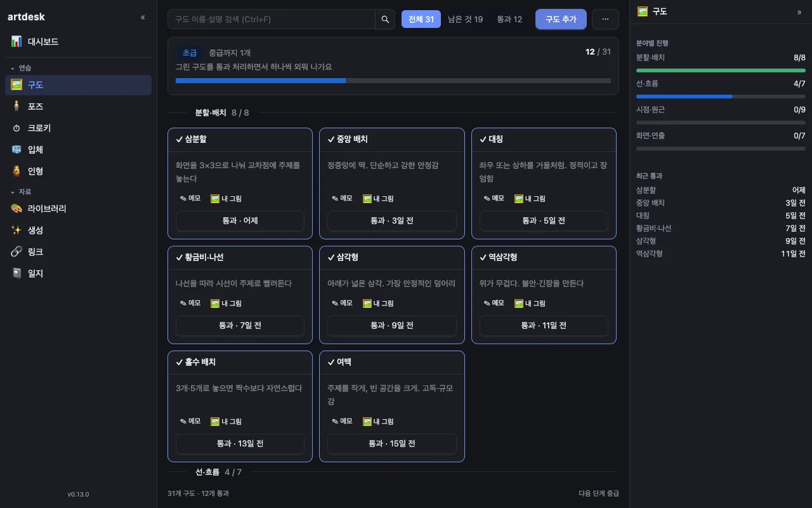The height and width of the screenshot is (508, 812).
Task: Open the 포즈 practice section
Action: pyautogui.click(x=78, y=106)
